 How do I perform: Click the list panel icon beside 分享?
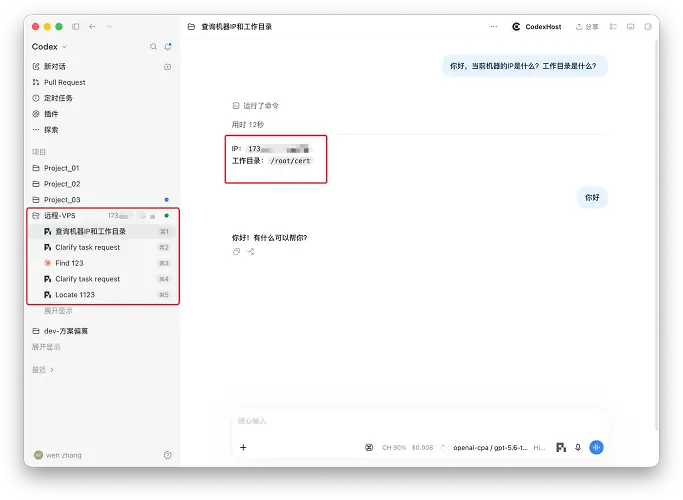point(613,27)
